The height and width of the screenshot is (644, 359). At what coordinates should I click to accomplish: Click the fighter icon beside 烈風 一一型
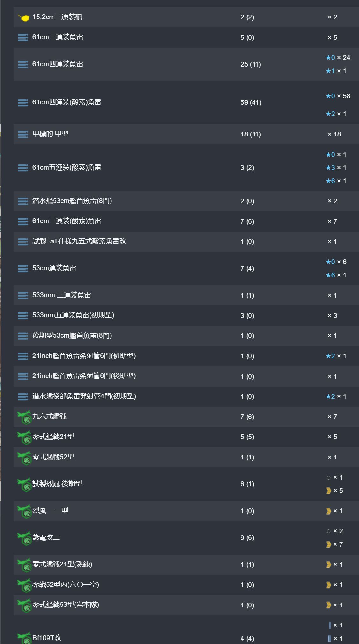click(24, 511)
